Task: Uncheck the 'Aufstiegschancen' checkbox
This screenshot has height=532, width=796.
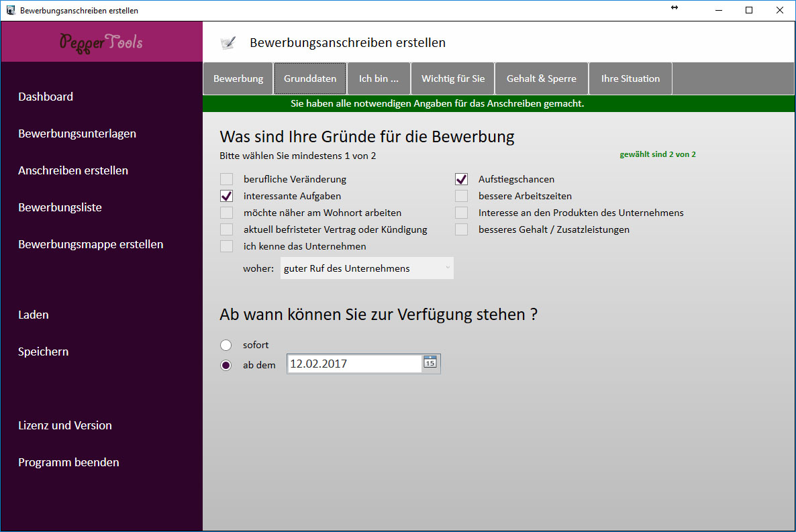Action: 461,179
